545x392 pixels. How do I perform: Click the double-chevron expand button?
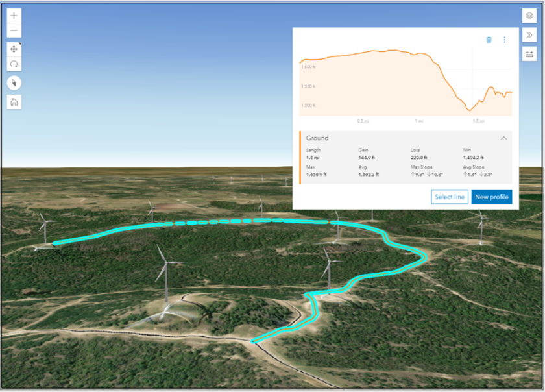(529, 35)
